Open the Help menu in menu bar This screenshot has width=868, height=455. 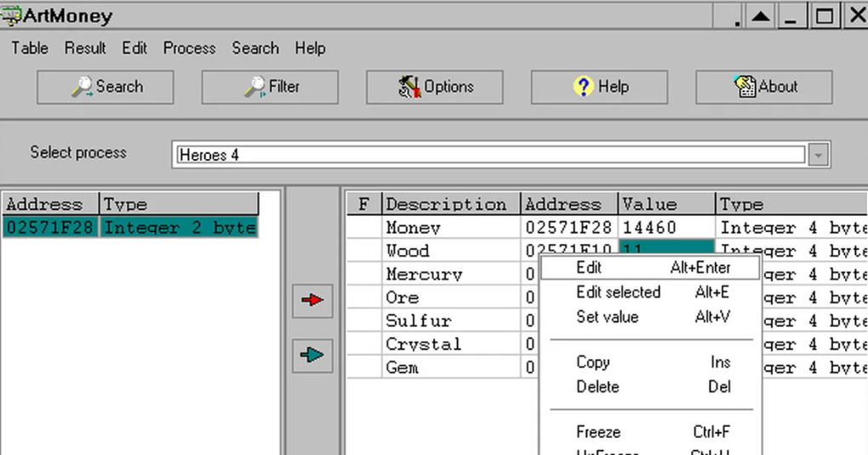[x=310, y=48]
